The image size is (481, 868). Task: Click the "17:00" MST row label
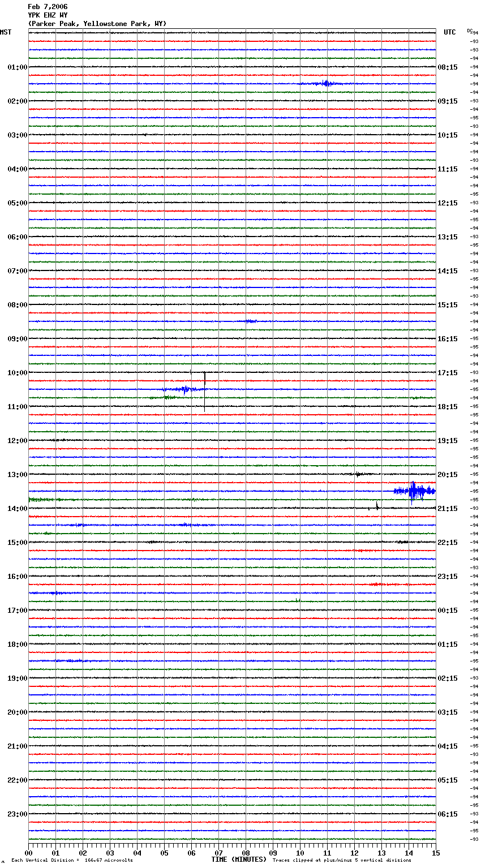[18, 611]
